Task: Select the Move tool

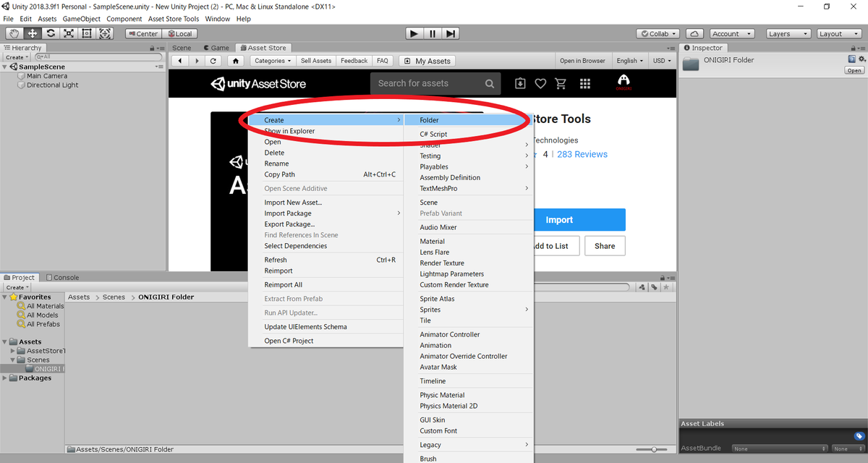Action: click(33, 33)
